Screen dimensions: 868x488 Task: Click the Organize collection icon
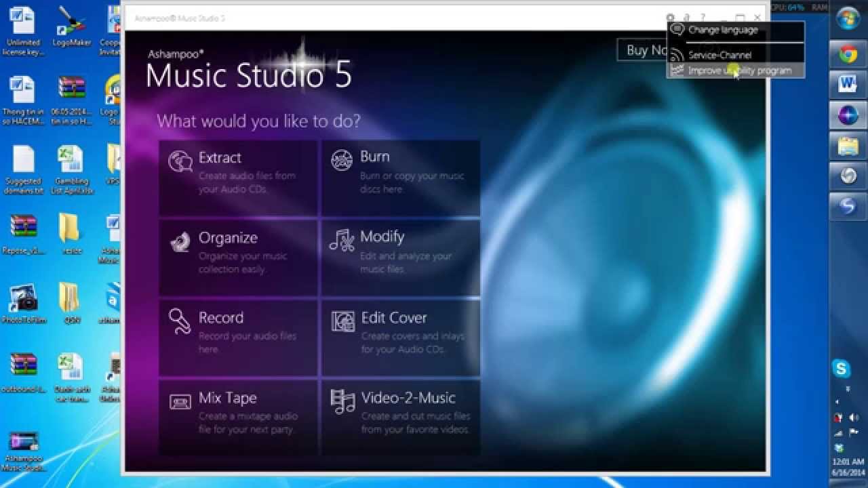click(x=180, y=241)
